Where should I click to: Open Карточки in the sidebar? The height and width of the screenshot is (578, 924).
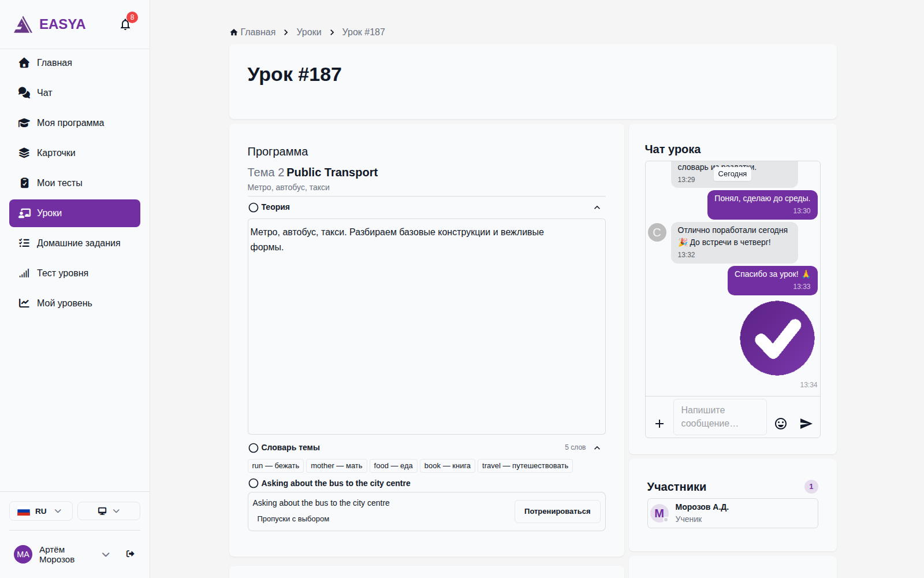coord(74,153)
